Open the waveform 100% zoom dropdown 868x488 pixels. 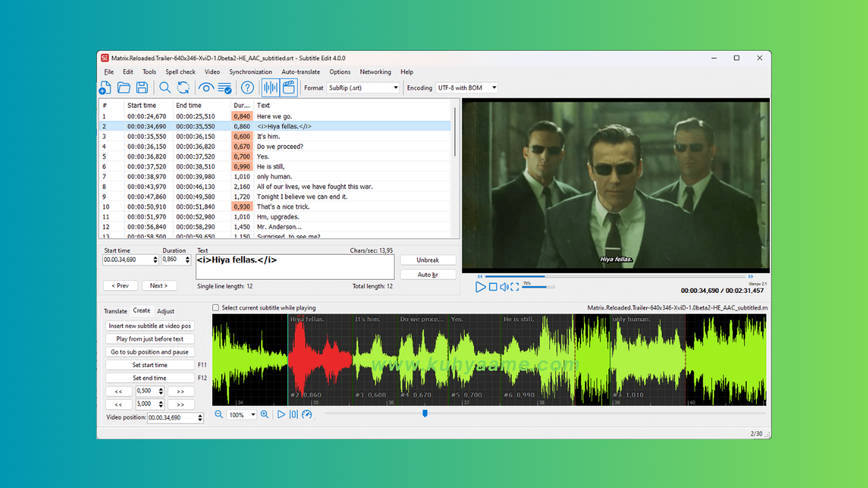click(242, 415)
